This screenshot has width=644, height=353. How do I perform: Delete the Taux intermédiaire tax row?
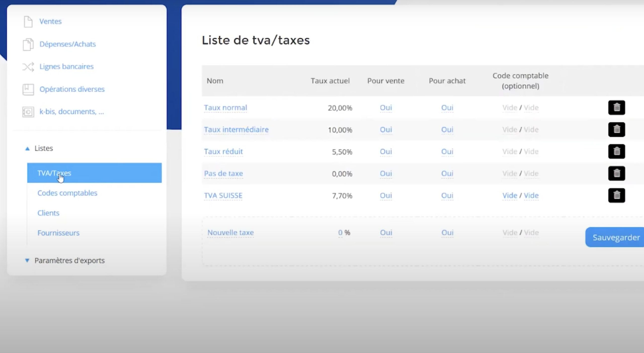pyautogui.click(x=617, y=129)
